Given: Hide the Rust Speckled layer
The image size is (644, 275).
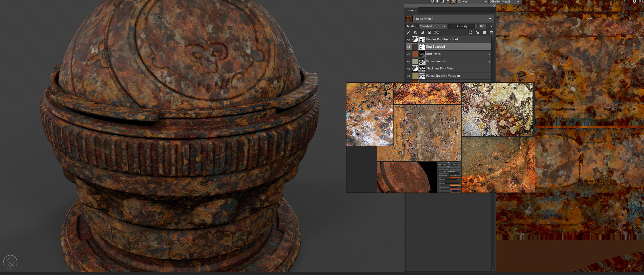Looking at the screenshot, I should tap(409, 47).
